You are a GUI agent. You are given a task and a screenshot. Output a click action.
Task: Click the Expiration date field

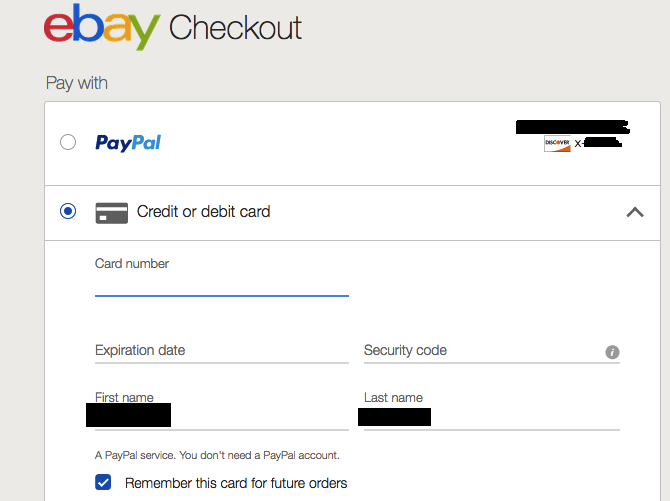pos(221,351)
